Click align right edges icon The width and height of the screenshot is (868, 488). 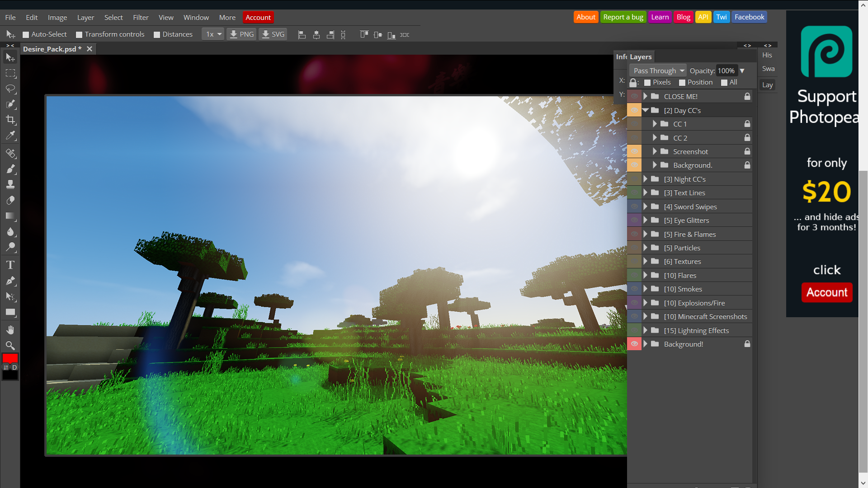pyautogui.click(x=330, y=35)
